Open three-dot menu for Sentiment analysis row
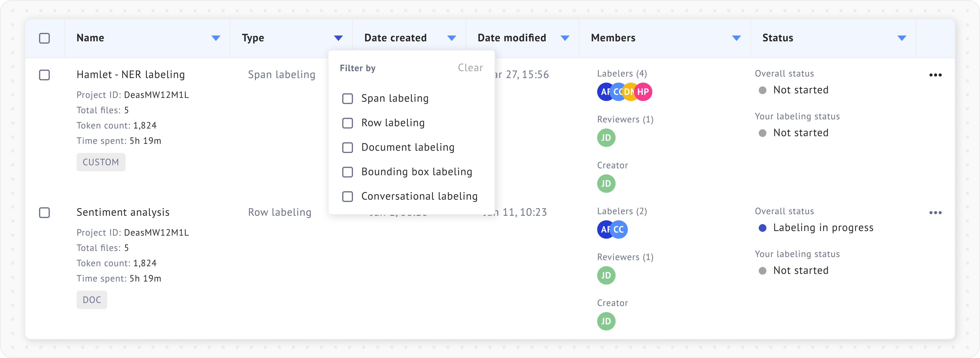This screenshot has width=980, height=358. point(935,212)
